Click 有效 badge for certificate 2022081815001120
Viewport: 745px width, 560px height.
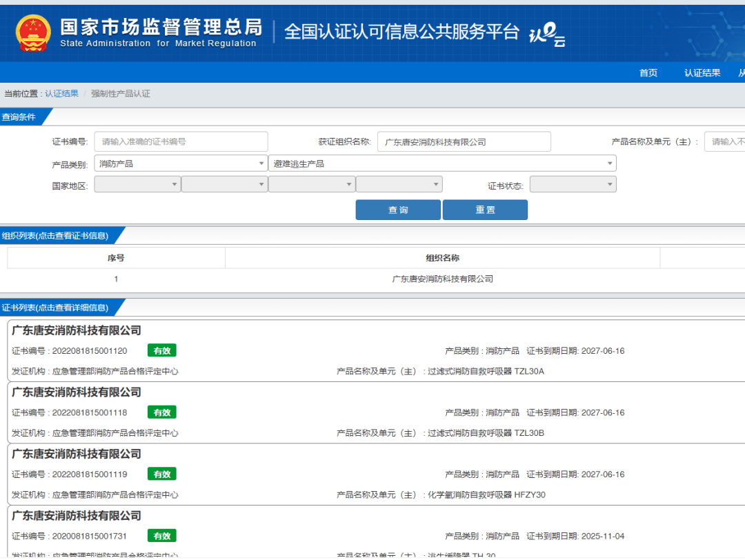coord(162,351)
